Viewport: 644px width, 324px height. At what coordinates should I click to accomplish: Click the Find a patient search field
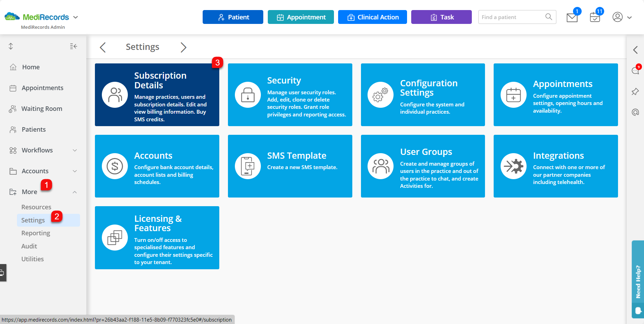point(509,17)
